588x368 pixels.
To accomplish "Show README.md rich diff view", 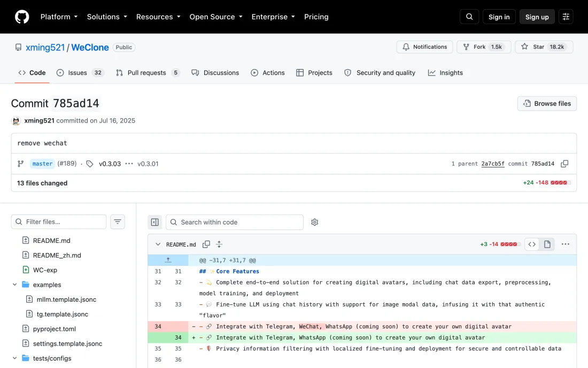I will 547,244.
